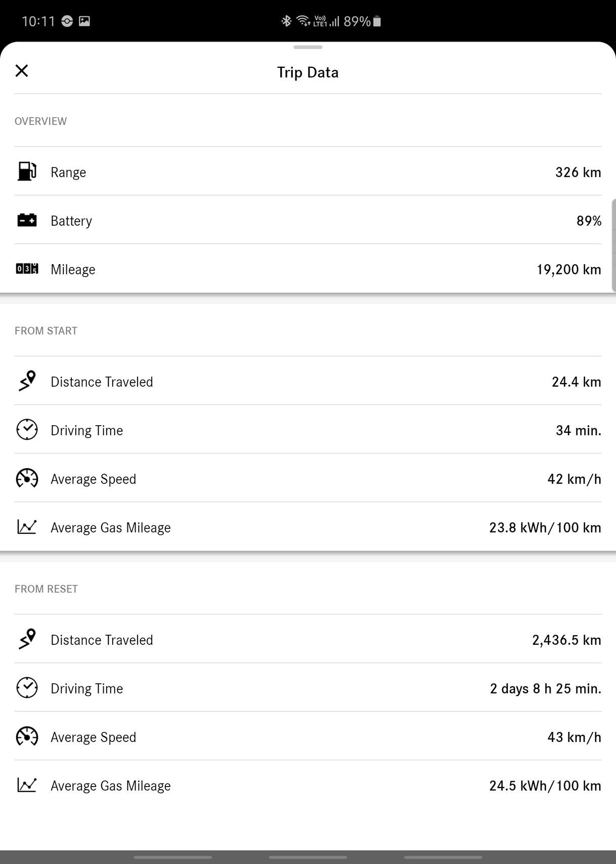Tap the sheet drag handle at top
This screenshot has width=616, height=864.
pyautogui.click(x=307, y=47)
